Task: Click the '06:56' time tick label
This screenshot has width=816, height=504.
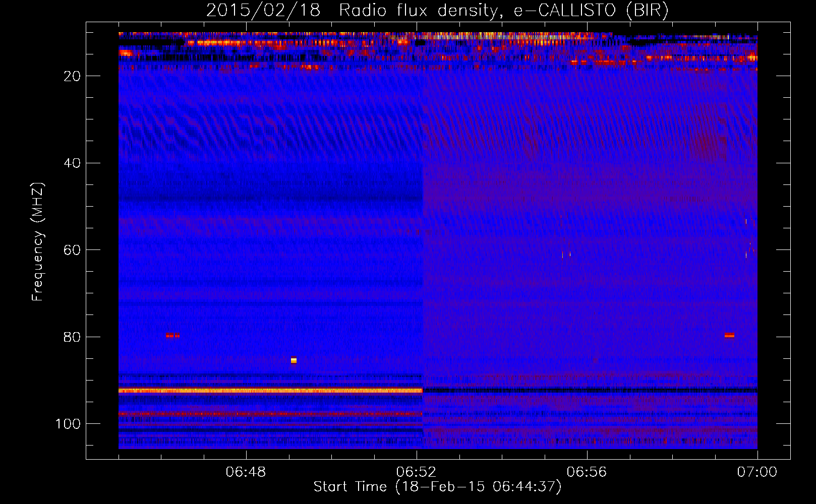Action: point(587,472)
